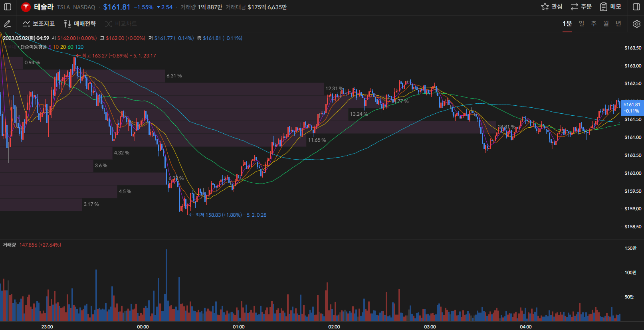Click the 11.65 % volume profile label

(x=317, y=140)
